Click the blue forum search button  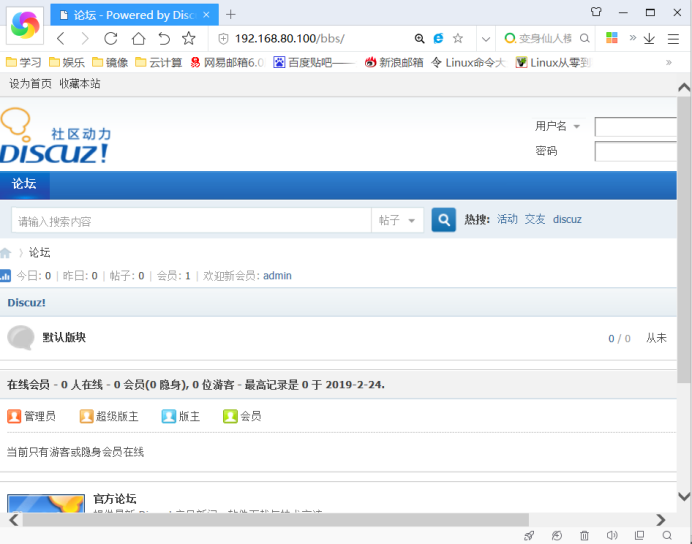pyautogui.click(x=444, y=220)
